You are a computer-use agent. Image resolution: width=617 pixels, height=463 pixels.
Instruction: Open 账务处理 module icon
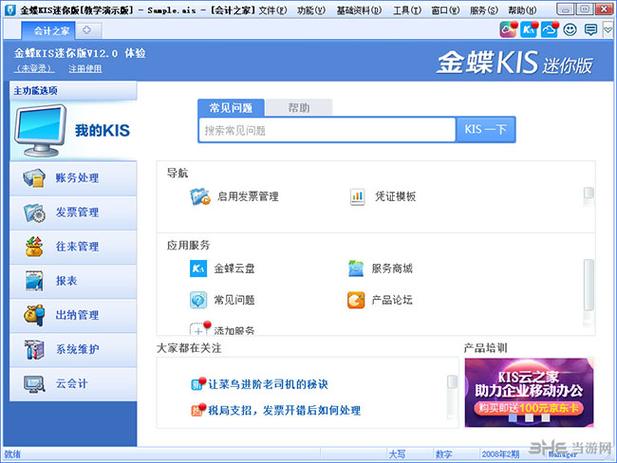[34, 178]
